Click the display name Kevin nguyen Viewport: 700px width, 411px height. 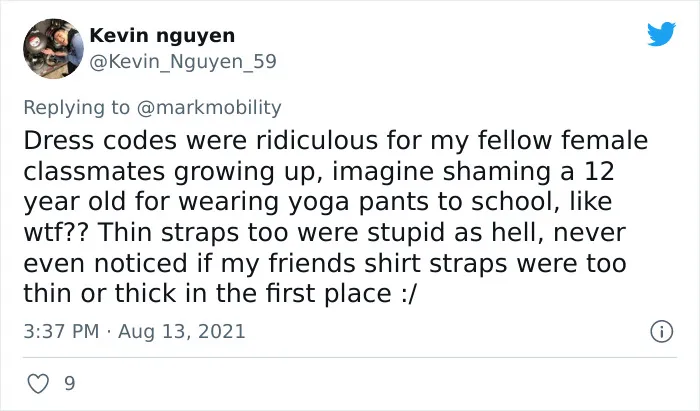(x=162, y=35)
